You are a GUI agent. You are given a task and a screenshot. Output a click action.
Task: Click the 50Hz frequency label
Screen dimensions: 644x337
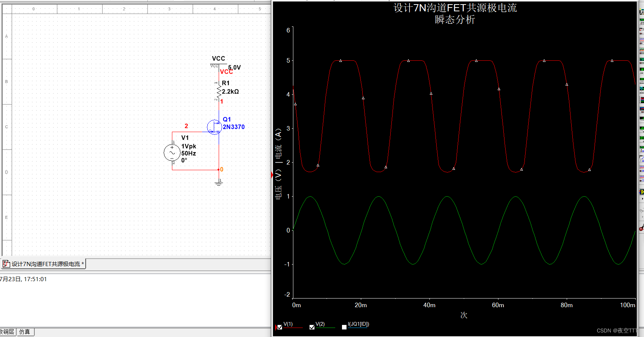(x=189, y=154)
